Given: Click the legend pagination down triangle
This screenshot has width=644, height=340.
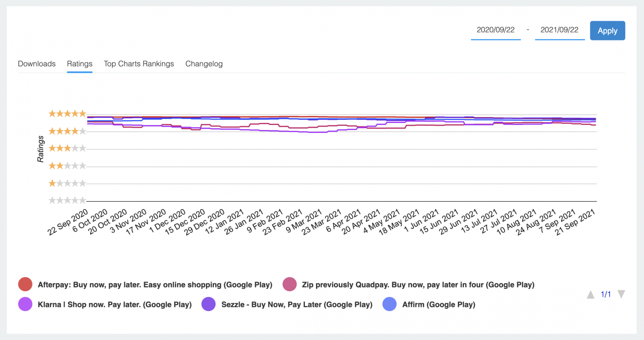Looking at the screenshot, I should pyautogui.click(x=621, y=294).
